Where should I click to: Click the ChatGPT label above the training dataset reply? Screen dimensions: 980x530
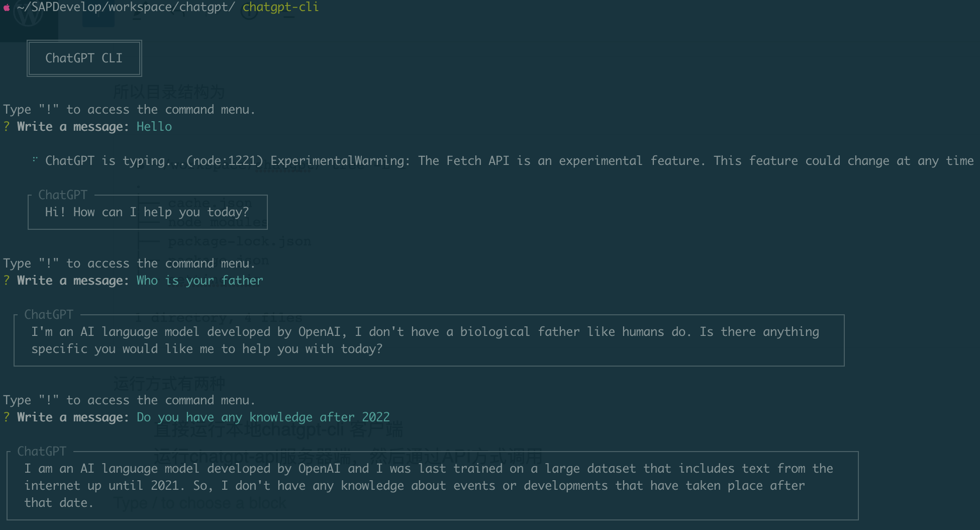click(x=42, y=452)
